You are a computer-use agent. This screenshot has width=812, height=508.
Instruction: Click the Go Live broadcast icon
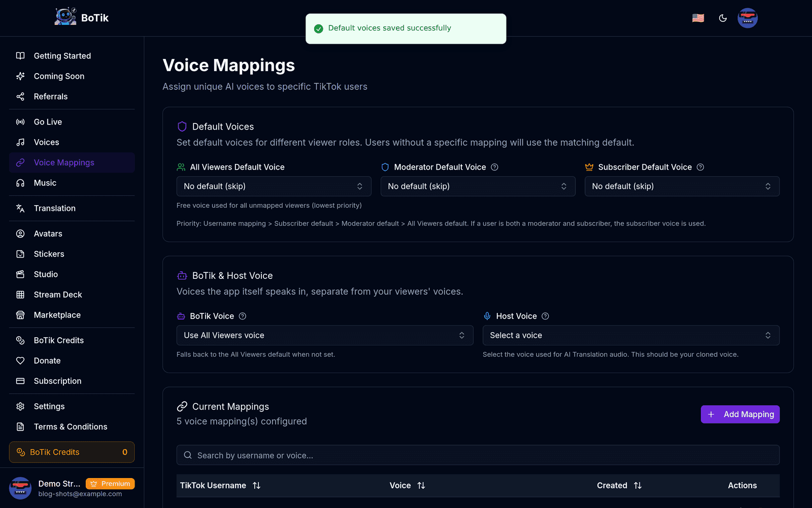click(x=20, y=122)
